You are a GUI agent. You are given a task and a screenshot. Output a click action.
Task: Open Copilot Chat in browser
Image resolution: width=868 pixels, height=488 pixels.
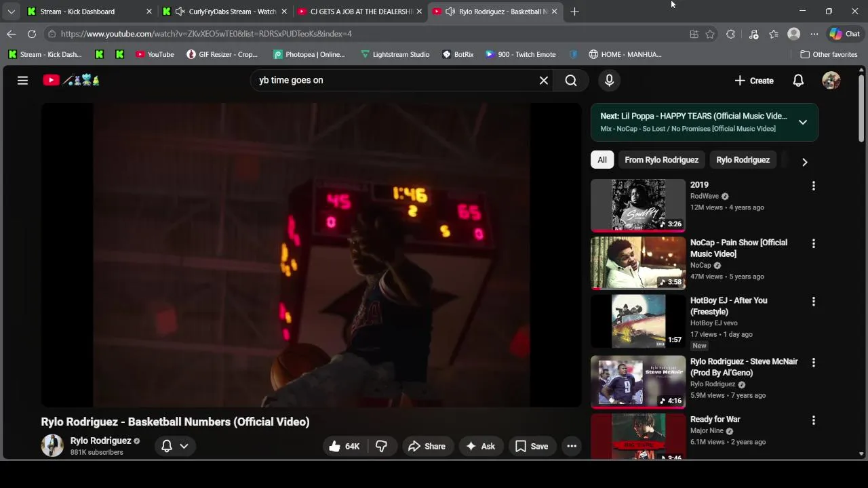[844, 34]
